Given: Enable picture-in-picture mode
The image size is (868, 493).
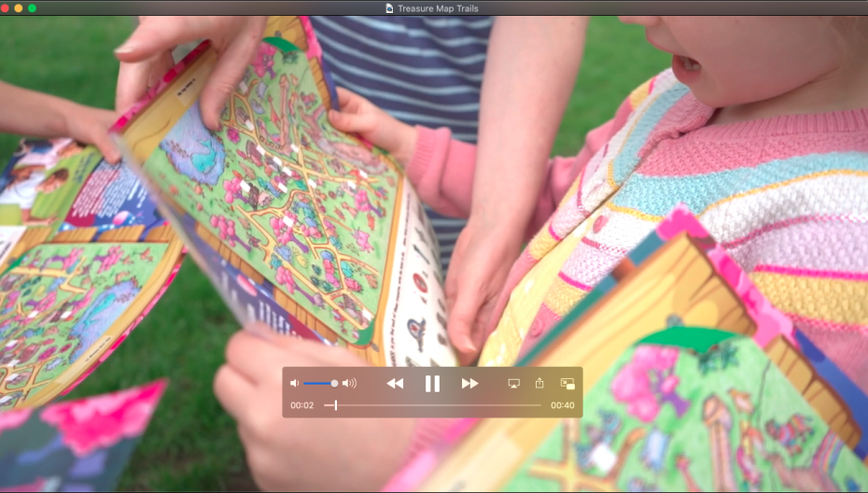Looking at the screenshot, I should 567,383.
